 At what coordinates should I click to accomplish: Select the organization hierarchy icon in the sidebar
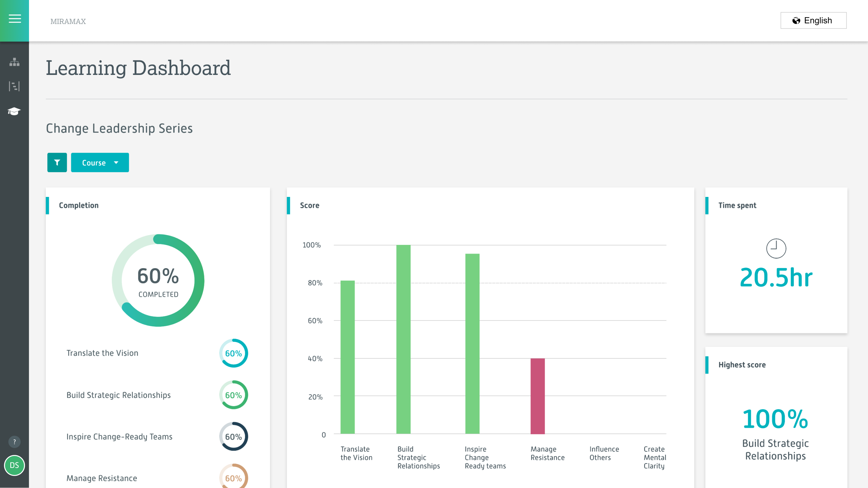pyautogui.click(x=14, y=62)
